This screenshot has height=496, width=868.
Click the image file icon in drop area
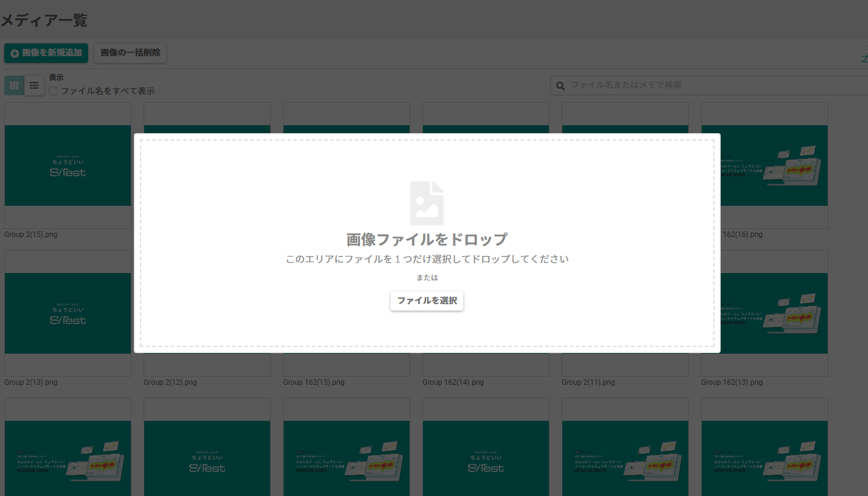(x=427, y=203)
